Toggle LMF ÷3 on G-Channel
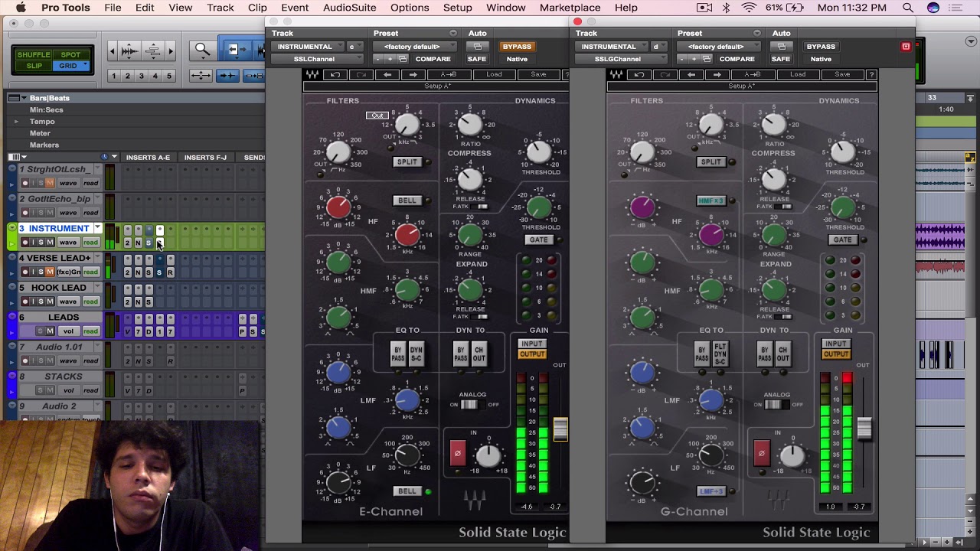 710,491
